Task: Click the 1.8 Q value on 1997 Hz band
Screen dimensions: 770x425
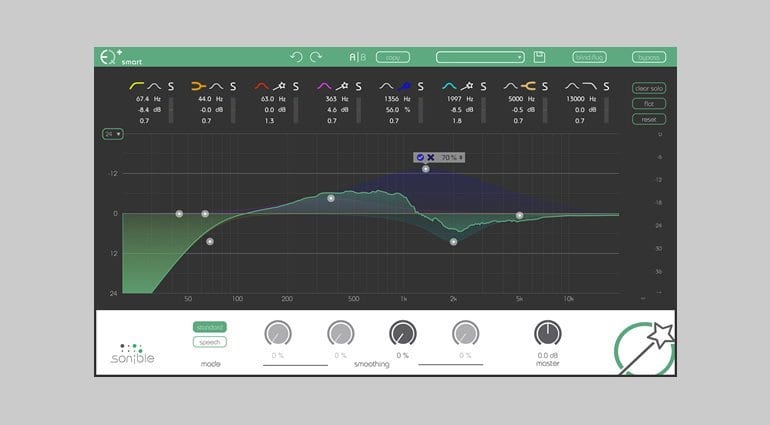Action: click(x=457, y=120)
